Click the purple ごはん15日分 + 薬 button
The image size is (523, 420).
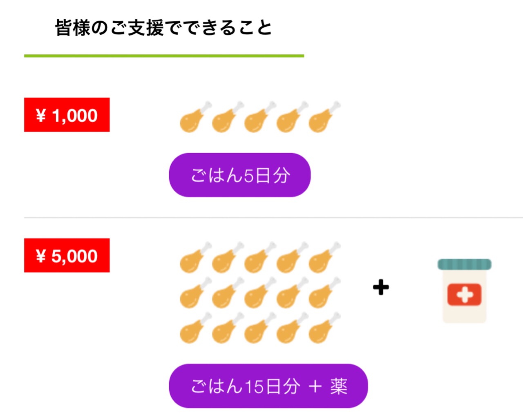coord(268,386)
